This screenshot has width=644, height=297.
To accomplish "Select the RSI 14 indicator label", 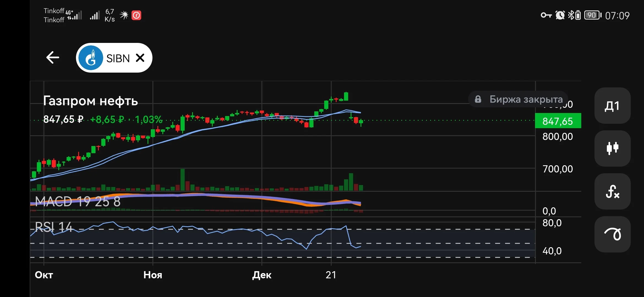I will 54,227.
